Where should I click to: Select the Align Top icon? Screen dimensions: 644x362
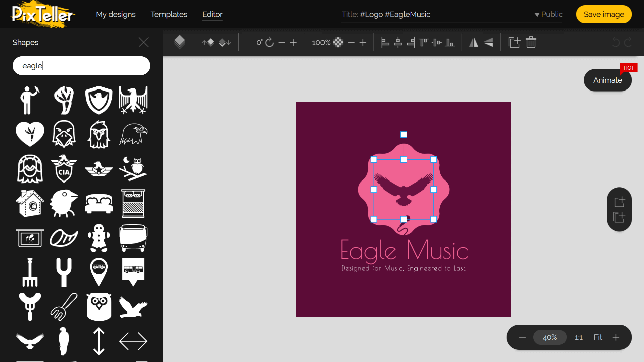tap(423, 42)
